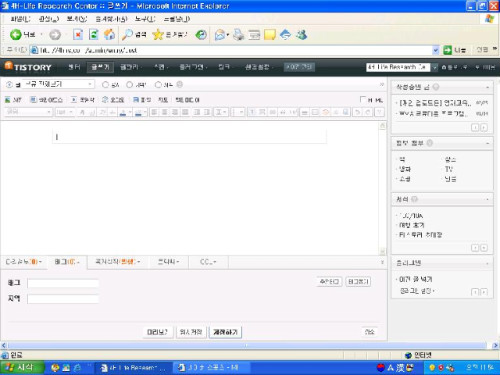Expand the address bar history dropdown

(x=436, y=50)
